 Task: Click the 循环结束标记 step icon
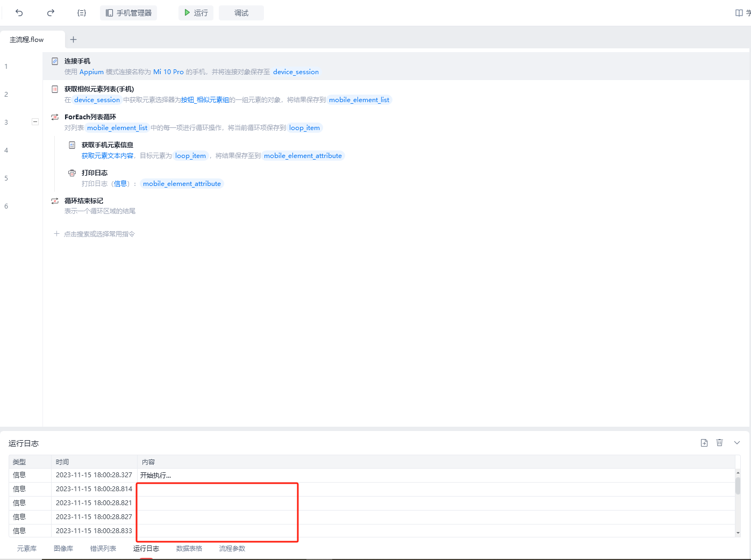pos(55,201)
